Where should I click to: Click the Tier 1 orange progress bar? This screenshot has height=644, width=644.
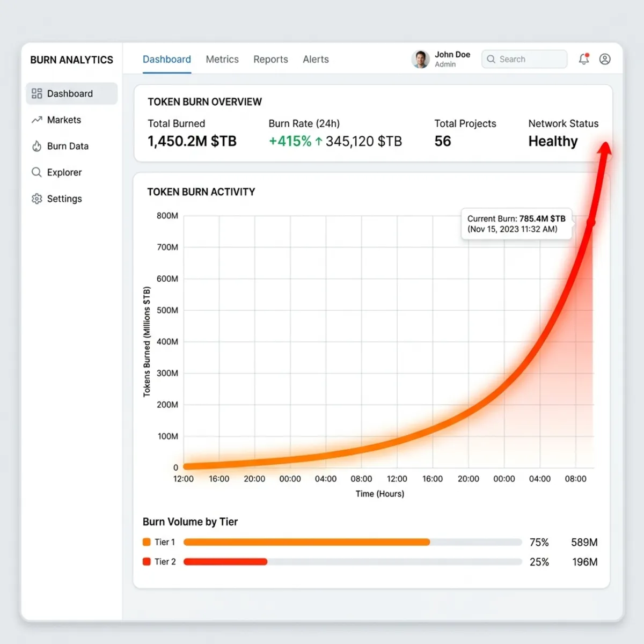(x=306, y=542)
